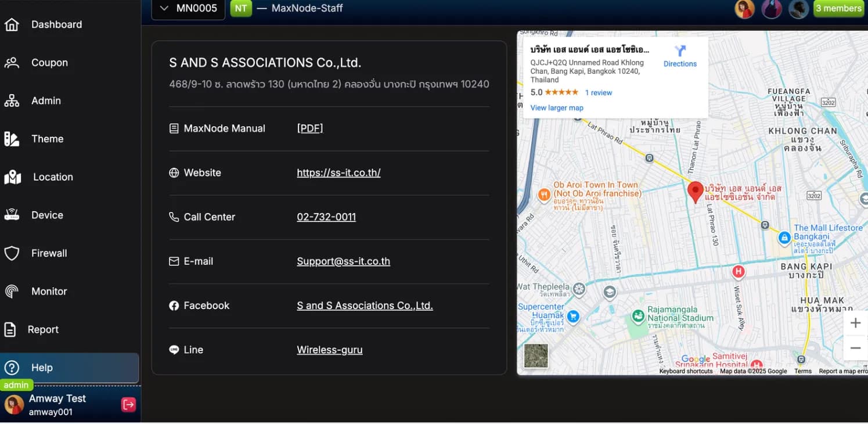Open the Report menu item
Viewport: 868px width, 424px height.
(43, 329)
